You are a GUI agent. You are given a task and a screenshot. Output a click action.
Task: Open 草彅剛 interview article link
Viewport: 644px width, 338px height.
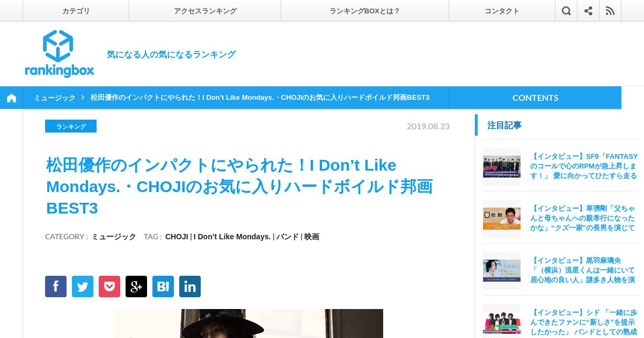coord(584,218)
